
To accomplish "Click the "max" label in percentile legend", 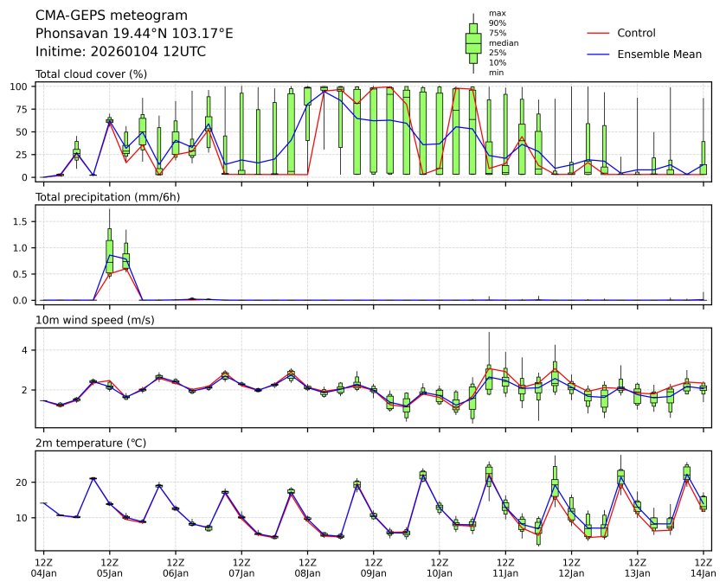I will [497, 13].
